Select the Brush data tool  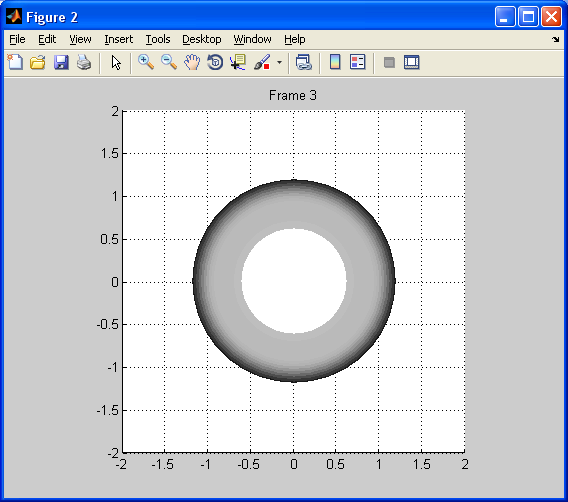pyautogui.click(x=262, y=62)
